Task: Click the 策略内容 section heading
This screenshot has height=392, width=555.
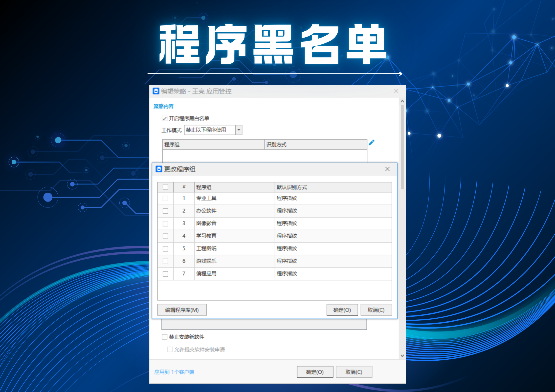Action: (163, 106)
